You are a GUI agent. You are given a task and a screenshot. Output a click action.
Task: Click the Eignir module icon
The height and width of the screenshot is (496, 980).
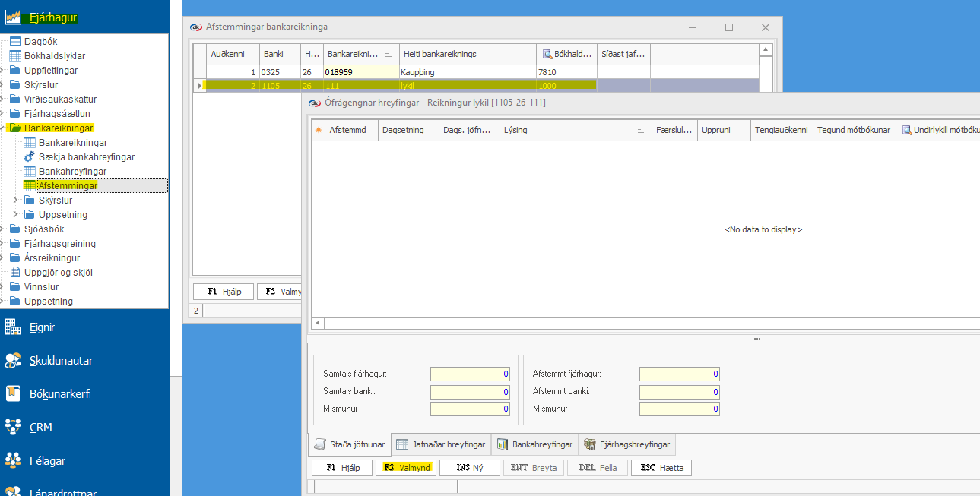pos(13,327)
